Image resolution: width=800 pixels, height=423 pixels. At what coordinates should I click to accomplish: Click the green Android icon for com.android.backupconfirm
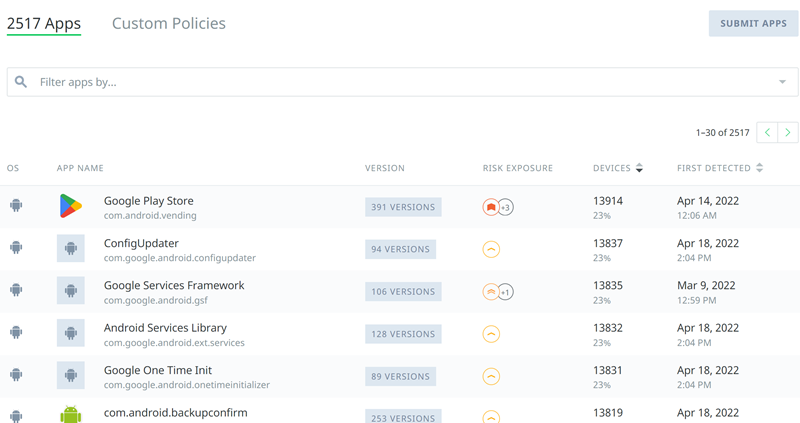(70, 414)
